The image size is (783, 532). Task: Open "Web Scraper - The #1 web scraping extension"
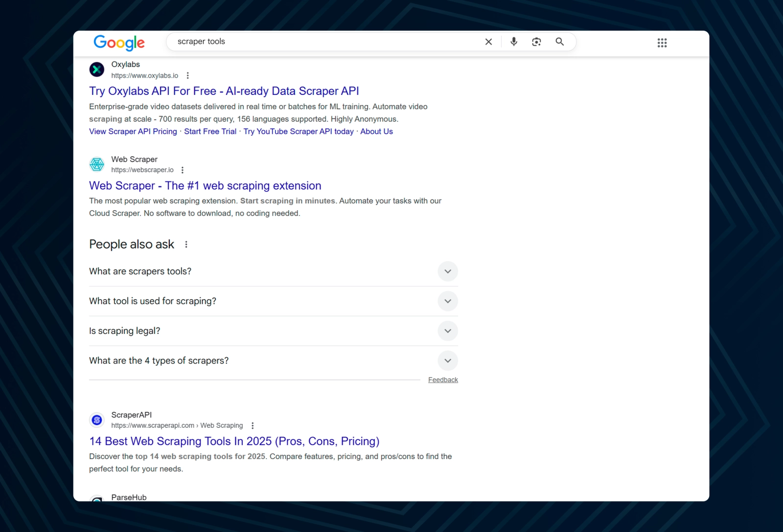(205, 186)
